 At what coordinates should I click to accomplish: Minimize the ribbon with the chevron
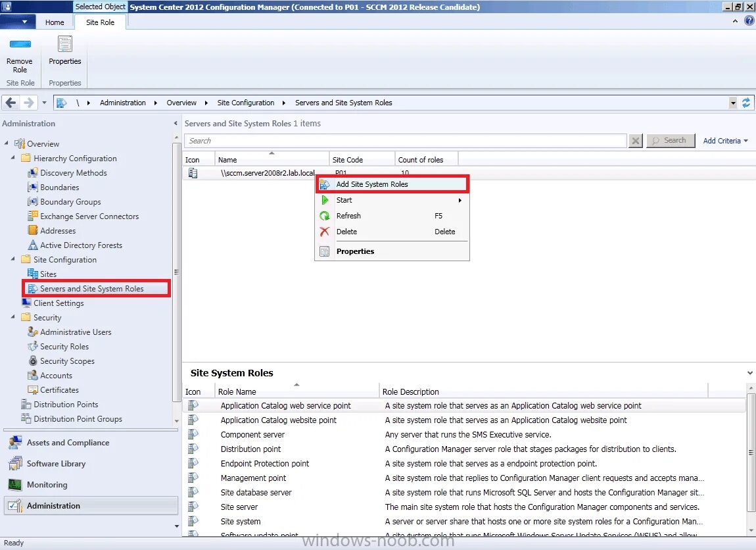[735, 21]
